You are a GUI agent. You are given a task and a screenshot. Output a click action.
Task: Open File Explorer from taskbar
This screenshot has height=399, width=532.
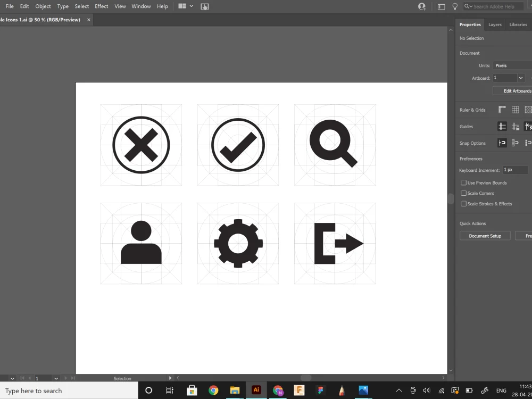pos(235,390)
